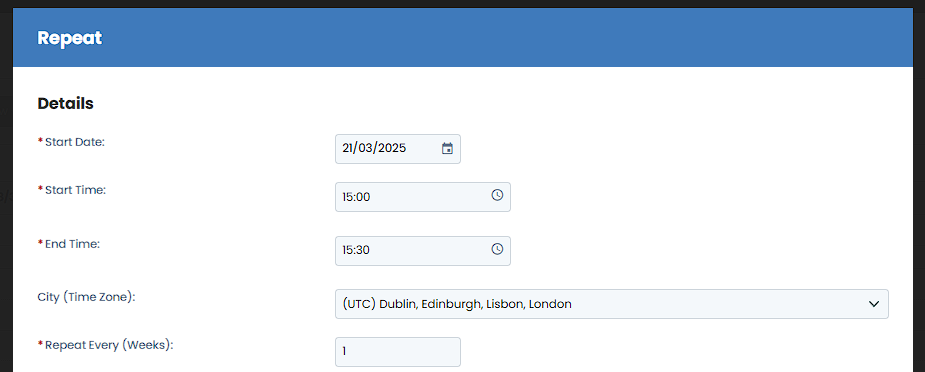This screenshot has height=372, width=925.
Task: Click the Start Time label
Action: 76,190
